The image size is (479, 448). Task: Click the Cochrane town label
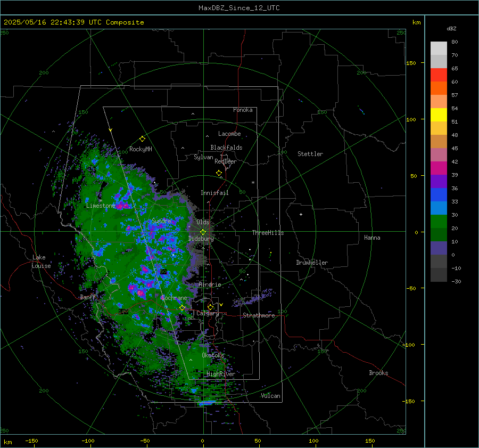pos(174,298)
